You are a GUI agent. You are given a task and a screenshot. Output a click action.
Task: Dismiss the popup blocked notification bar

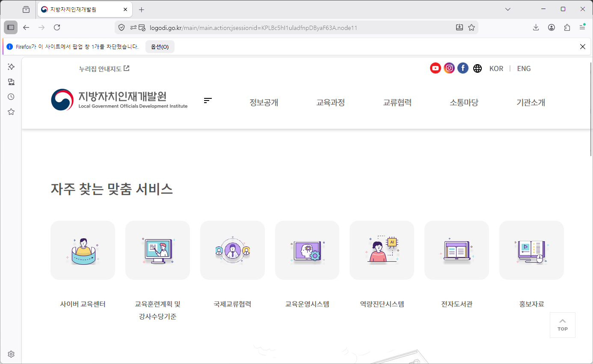point(582,47)
